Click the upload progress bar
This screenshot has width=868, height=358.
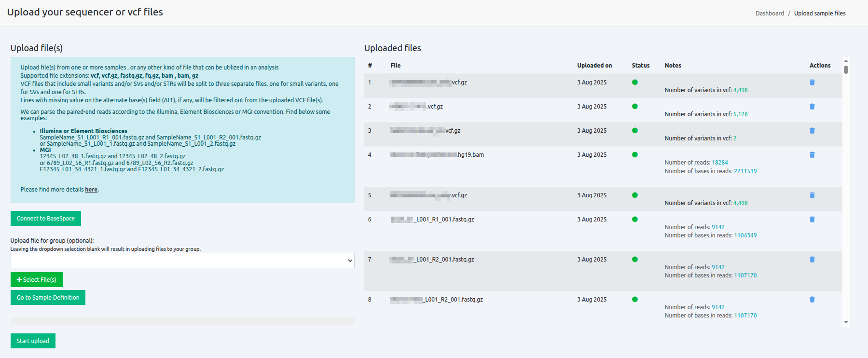[x=182, y=321]
